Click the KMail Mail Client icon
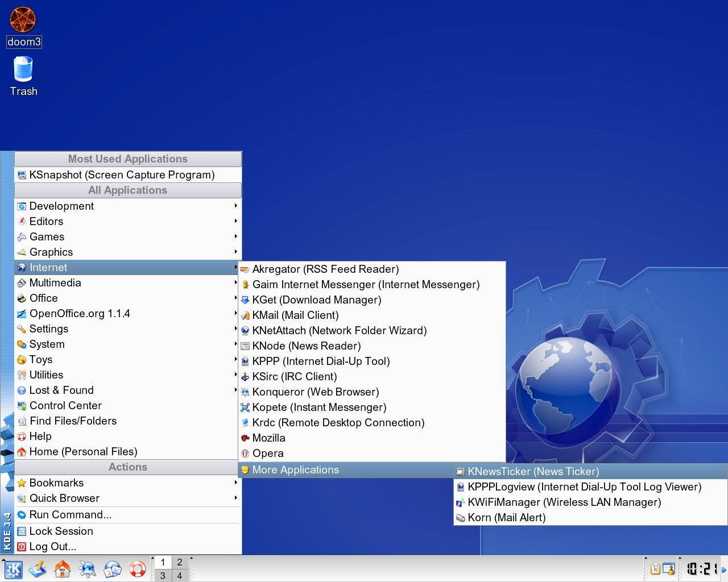Screen dimensions: 728x582 pos(245,315)
